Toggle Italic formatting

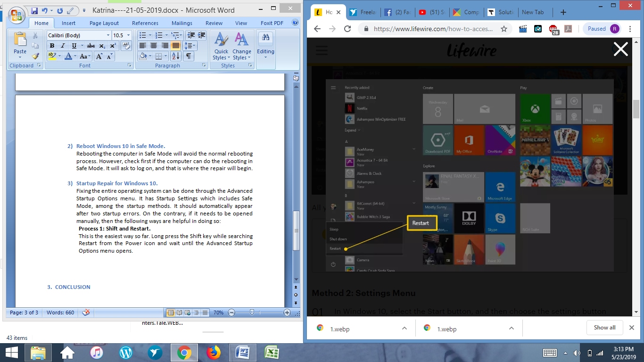pos(63,46)
